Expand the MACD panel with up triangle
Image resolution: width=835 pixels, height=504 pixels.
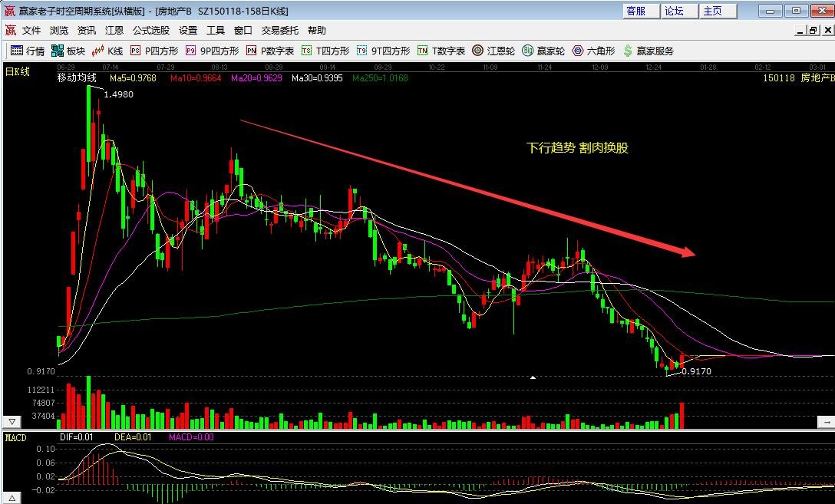pyautogui.click(x=12, y=498)
